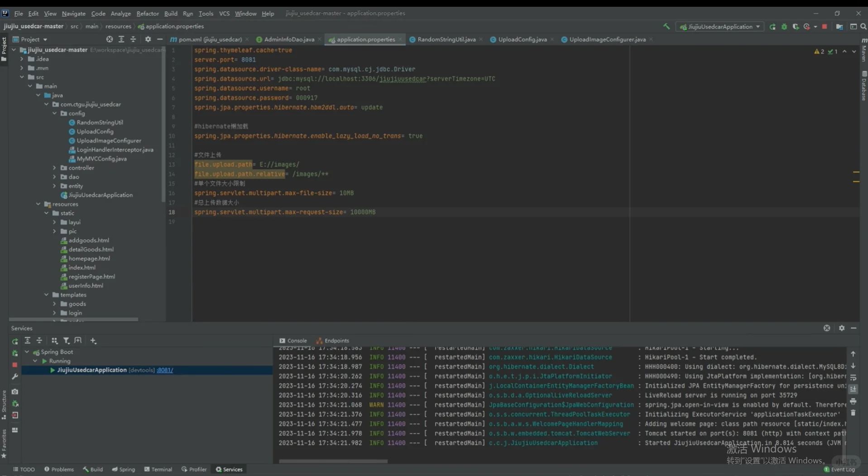Open the :8081/ link in Services
Viewport: 868px width, 476px height.
pos(165,370)
